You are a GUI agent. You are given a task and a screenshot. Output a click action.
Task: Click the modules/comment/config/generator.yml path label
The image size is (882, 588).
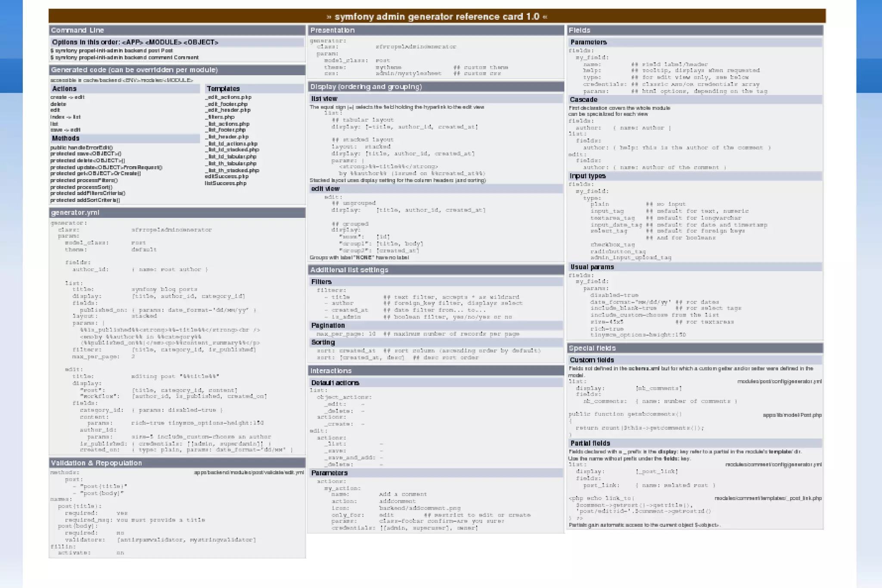(773, 464)
